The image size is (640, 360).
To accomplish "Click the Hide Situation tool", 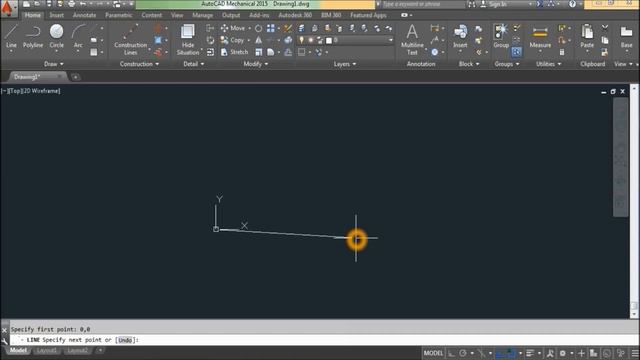I will 188,40.
